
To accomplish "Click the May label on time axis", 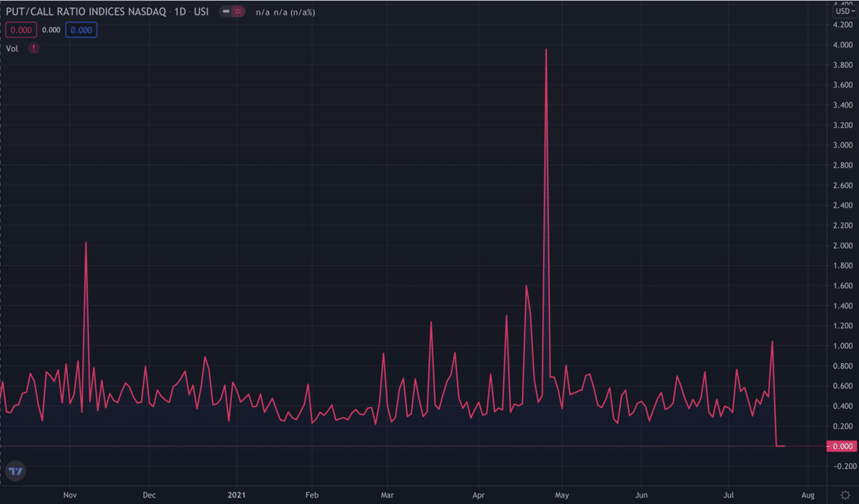I will click(562, 495).
